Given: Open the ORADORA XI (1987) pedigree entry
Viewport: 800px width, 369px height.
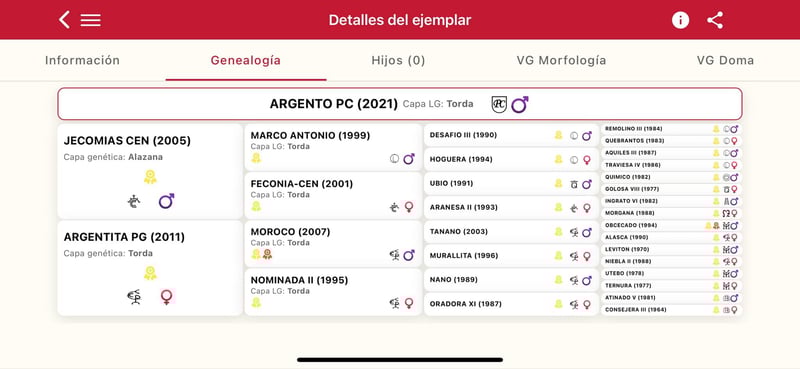Looking at the screenshot, I should tap(511, 304).
